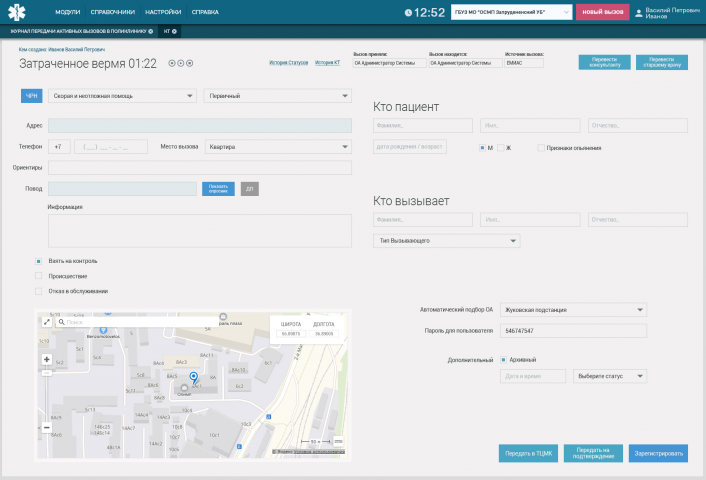Click the gray Олимп place marker
706x480 pixels.
(x=184, y=388)
